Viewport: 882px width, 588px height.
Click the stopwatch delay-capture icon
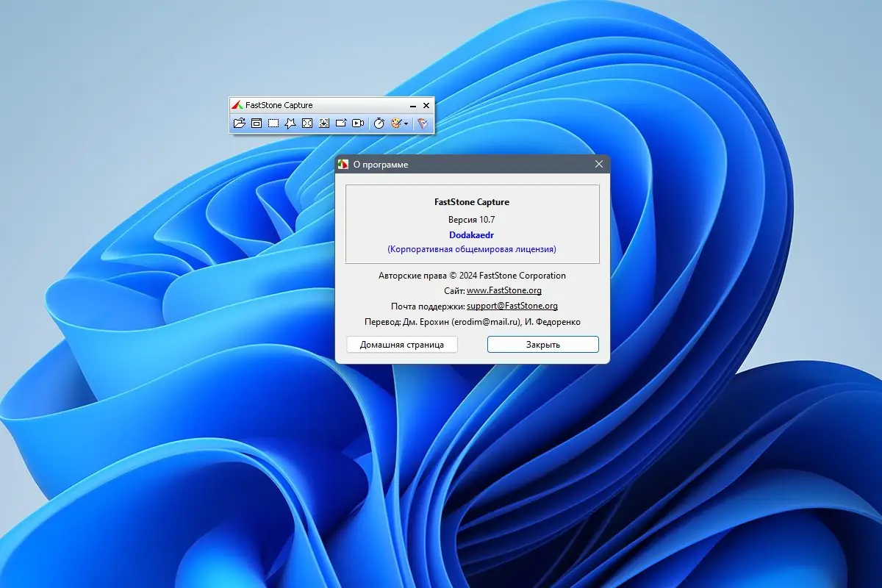coord(379,123)
